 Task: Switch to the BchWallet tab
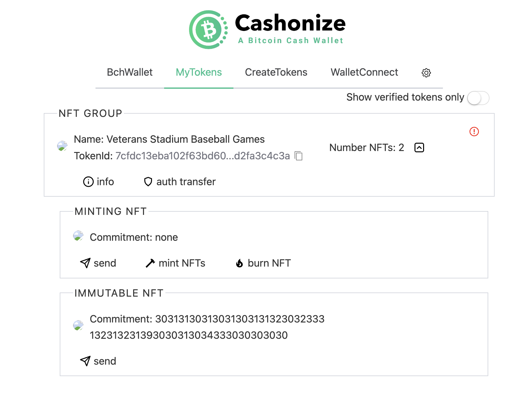pos(130,72)
